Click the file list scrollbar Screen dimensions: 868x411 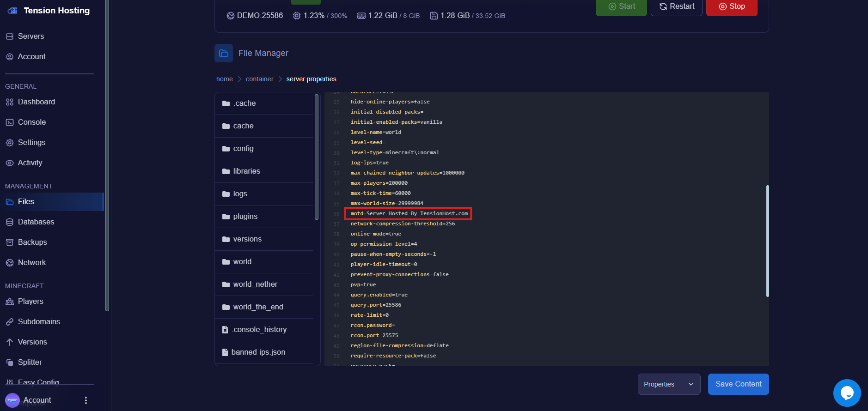[317, 157]
